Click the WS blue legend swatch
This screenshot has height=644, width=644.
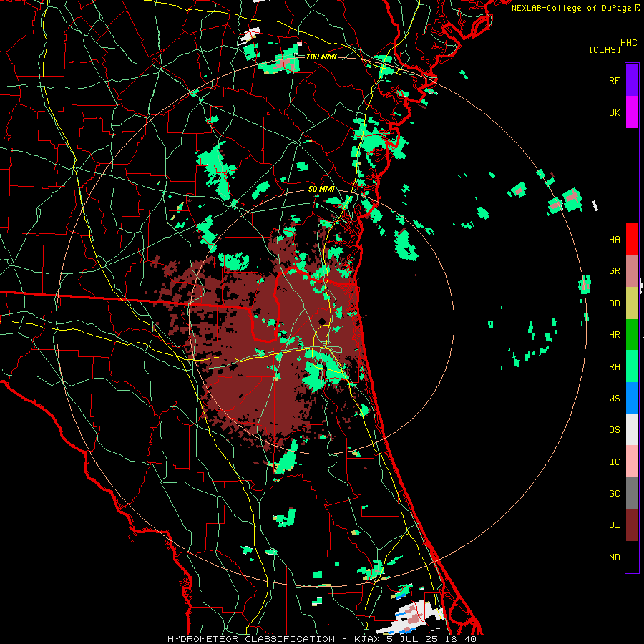coord(632,398)
